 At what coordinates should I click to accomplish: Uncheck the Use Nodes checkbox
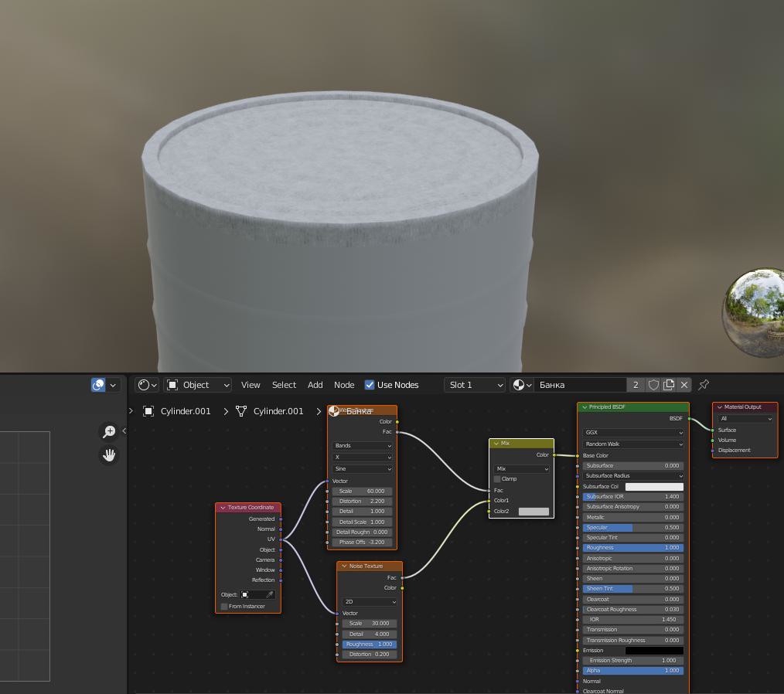point(370,385)
